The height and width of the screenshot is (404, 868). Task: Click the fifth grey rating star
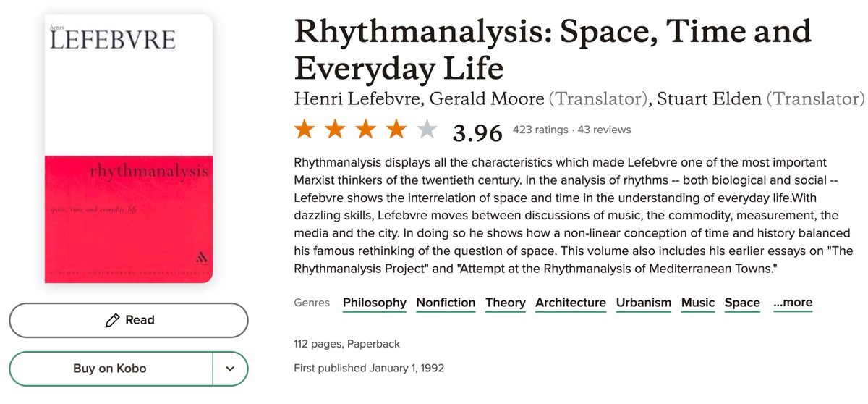pyautogui.click(x=427, y=130)
